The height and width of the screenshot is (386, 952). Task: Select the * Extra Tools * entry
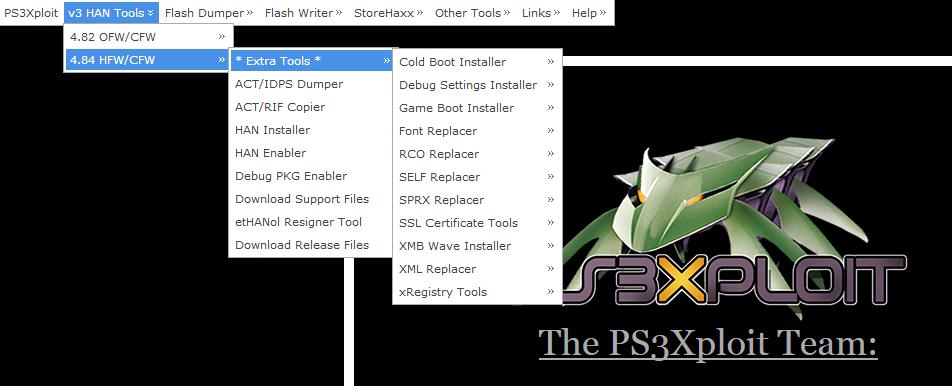311,61
